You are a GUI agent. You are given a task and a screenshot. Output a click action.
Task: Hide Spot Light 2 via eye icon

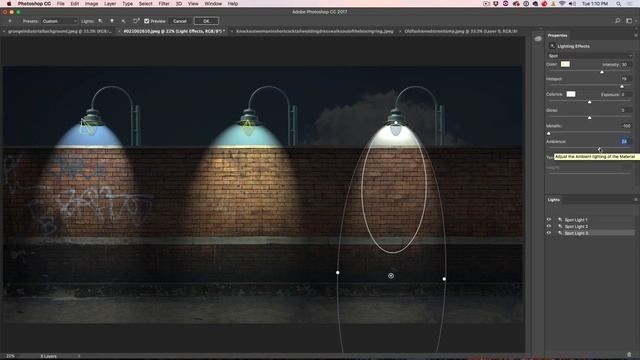coord(549,226)
